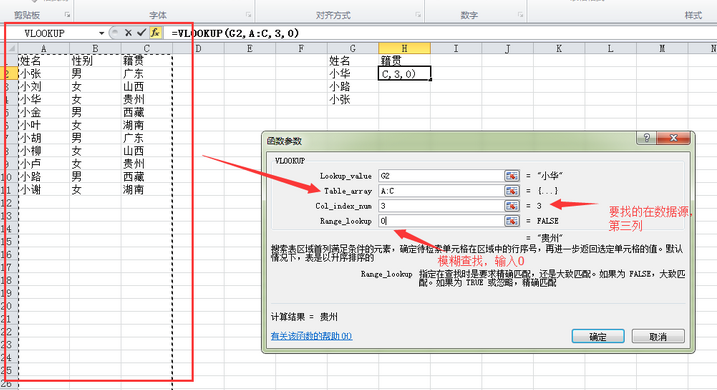717x390 pixels.
Task: Click the formula bar text =VLOOKUP(G2,A:C,3,0)
Action: coord(235,33)
